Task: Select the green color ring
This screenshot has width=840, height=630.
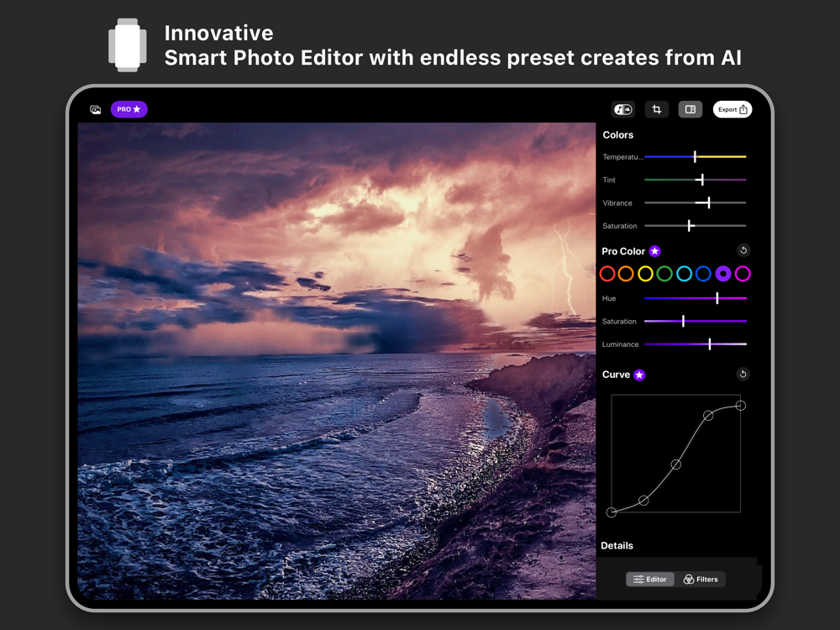Action: pos(664,274)
